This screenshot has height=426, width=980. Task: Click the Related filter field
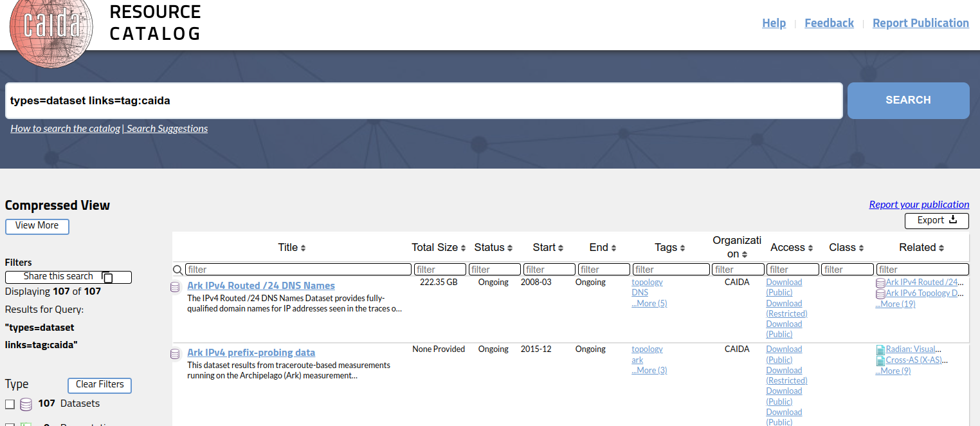point(923,270)
